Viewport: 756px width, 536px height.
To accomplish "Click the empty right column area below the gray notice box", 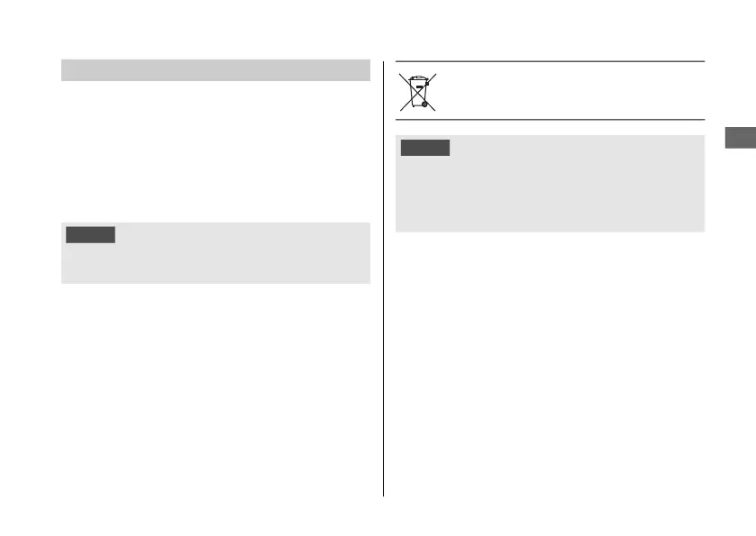I will [550, 360].
